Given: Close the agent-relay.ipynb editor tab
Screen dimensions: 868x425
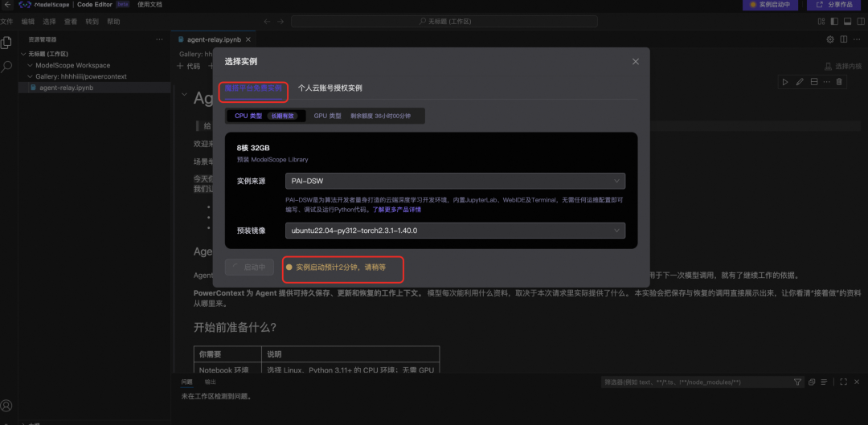Looking at the screenshot, I should (248, 40).
